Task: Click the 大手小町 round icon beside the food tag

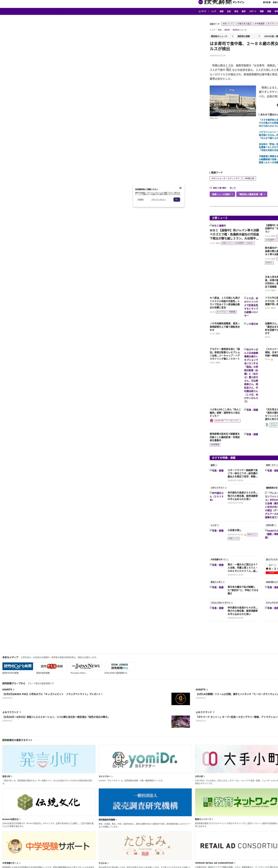Action: [212, 421]
